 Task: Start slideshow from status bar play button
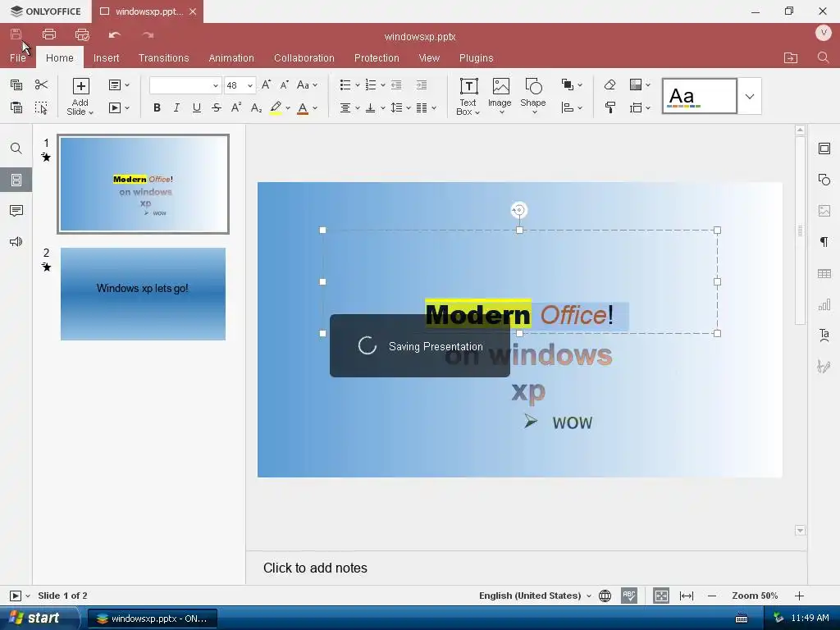(16, 596)
